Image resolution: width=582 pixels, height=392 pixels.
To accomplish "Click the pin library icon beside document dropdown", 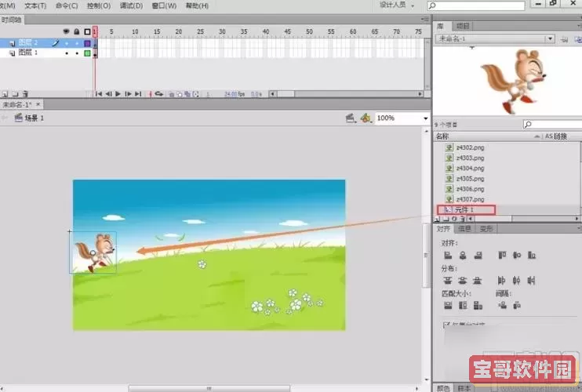I will [x=564, y=39].
